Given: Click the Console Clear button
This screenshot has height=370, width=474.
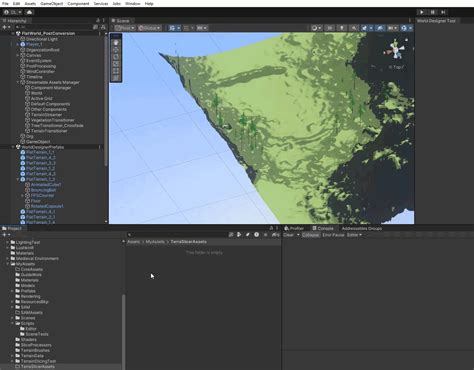Looking at the screenshot, I should 289,235.
